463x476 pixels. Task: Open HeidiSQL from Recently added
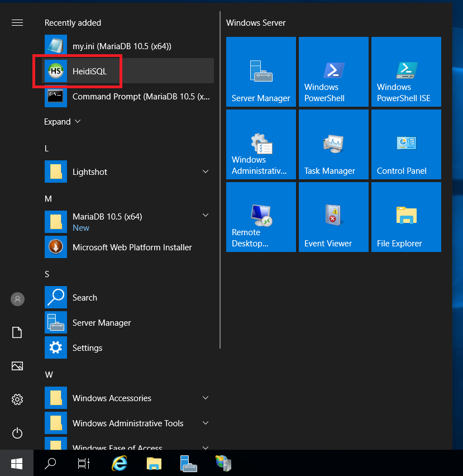point(128,71)
